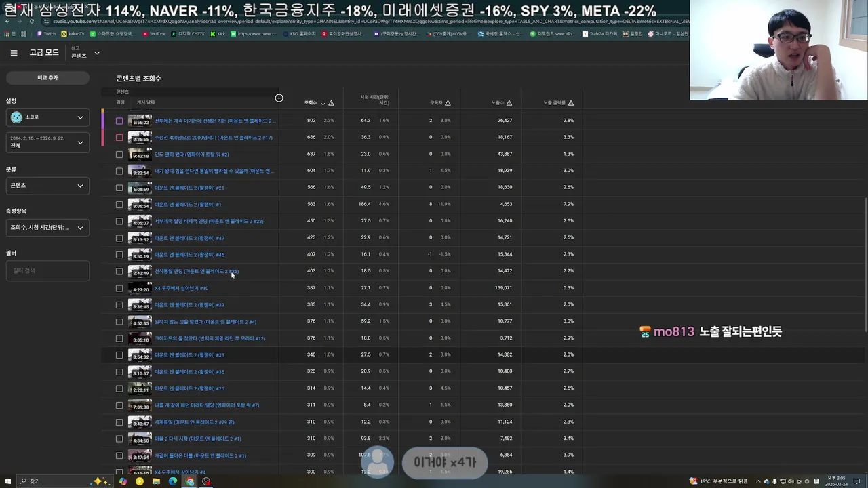Click the 게시 날짜 column header

(146, 103)
